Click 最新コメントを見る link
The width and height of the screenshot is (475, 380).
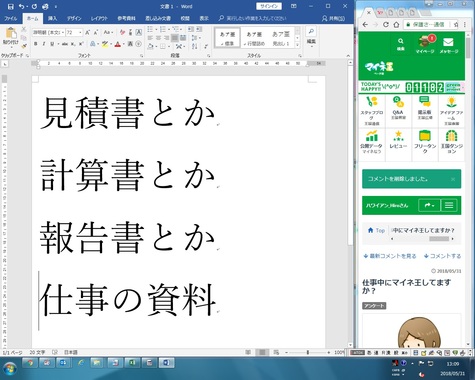390,256
